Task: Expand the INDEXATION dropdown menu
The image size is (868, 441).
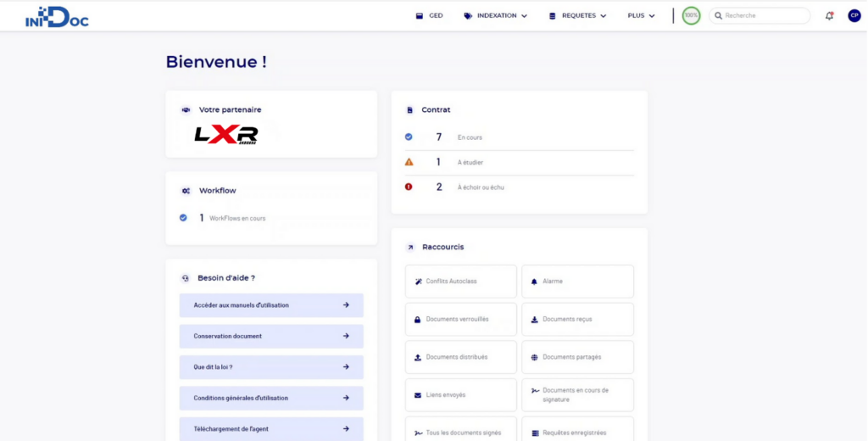Action: tap(496, 15)
